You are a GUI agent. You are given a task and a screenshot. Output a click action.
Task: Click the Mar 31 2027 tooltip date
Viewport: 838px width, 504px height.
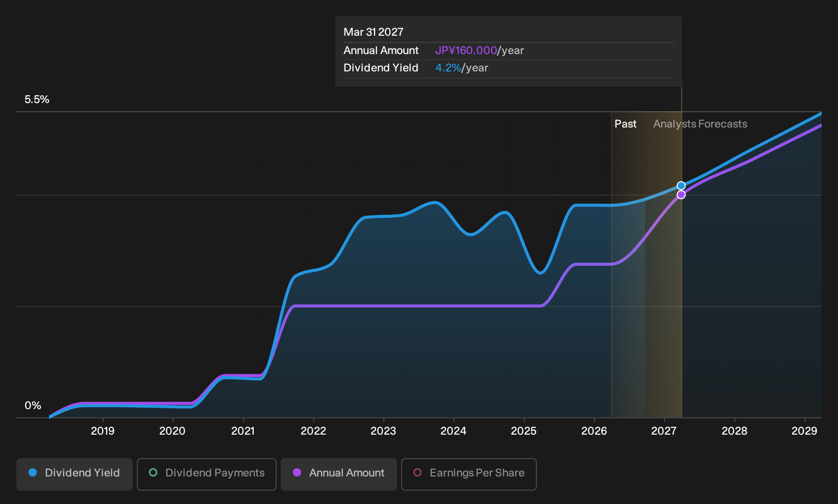tap(374, 32)
